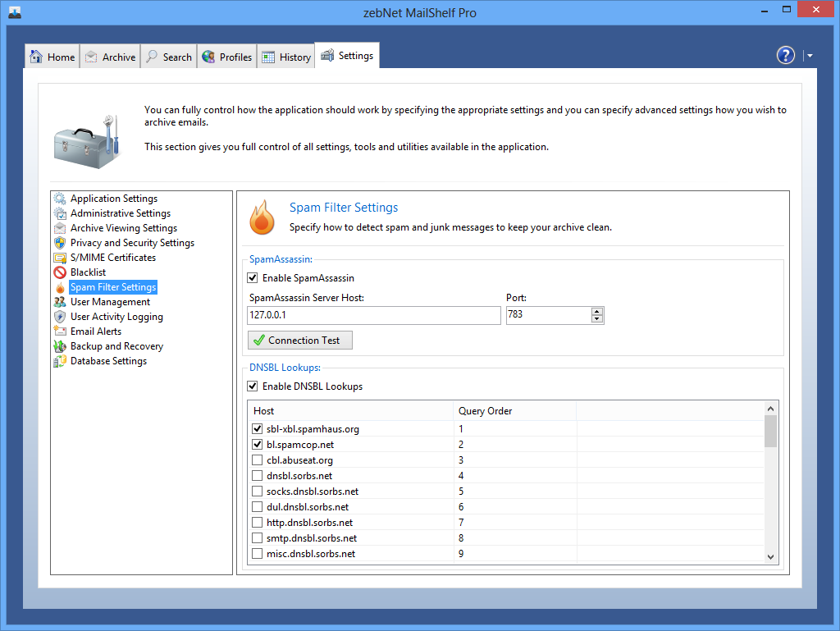840x631 pixels.
Task: Click the S/MIME Certificates icon
Action: pos(59,258)
